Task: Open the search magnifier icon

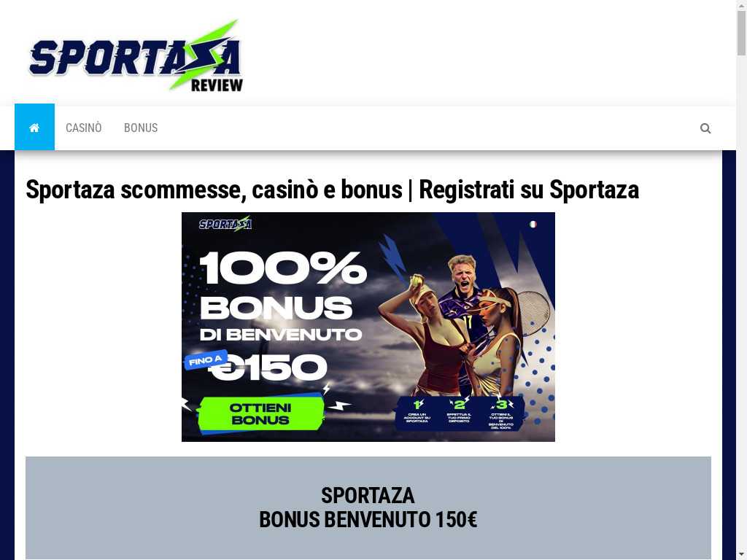Action: coord(705,128)
